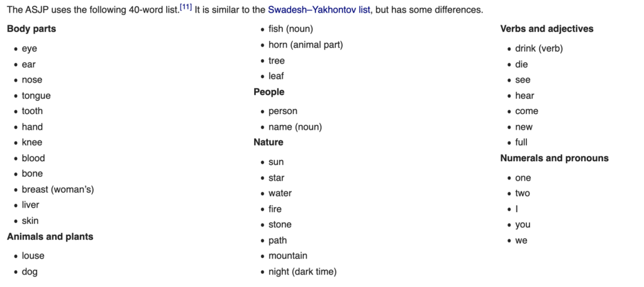Click the 'full' list item
The height and width of the screenshot is (287, 644).
pos(521,142)
